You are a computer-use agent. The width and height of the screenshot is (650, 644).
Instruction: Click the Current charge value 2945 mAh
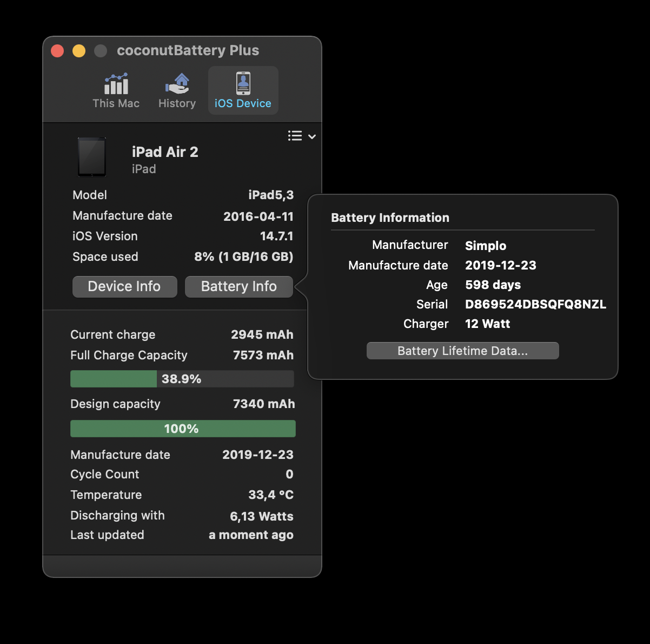click(x=262, y=334)
